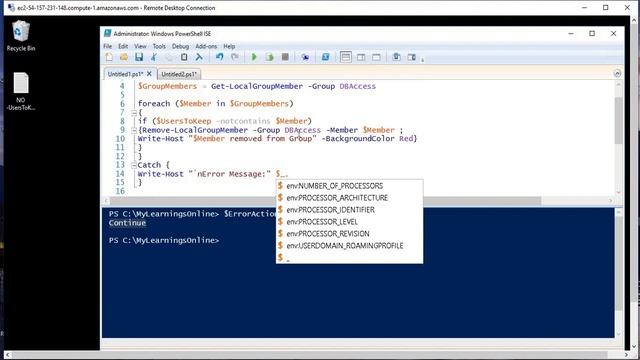Choose env:PROCESSOR_LEVEL from IntelliSense list
This screenshot has height=360, width=640.
click(x=349, y=222)
